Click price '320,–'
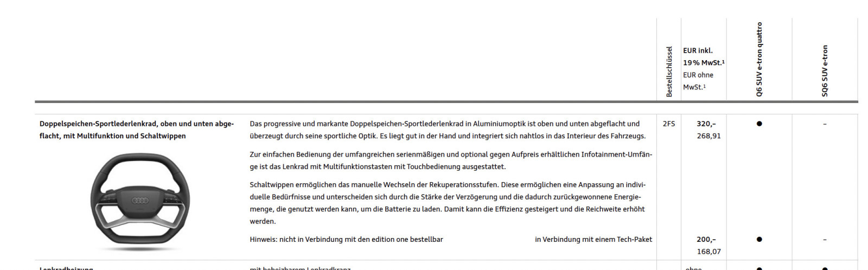Screen dimensions: 868x270 pyautogui.click(x=706, y=124)
